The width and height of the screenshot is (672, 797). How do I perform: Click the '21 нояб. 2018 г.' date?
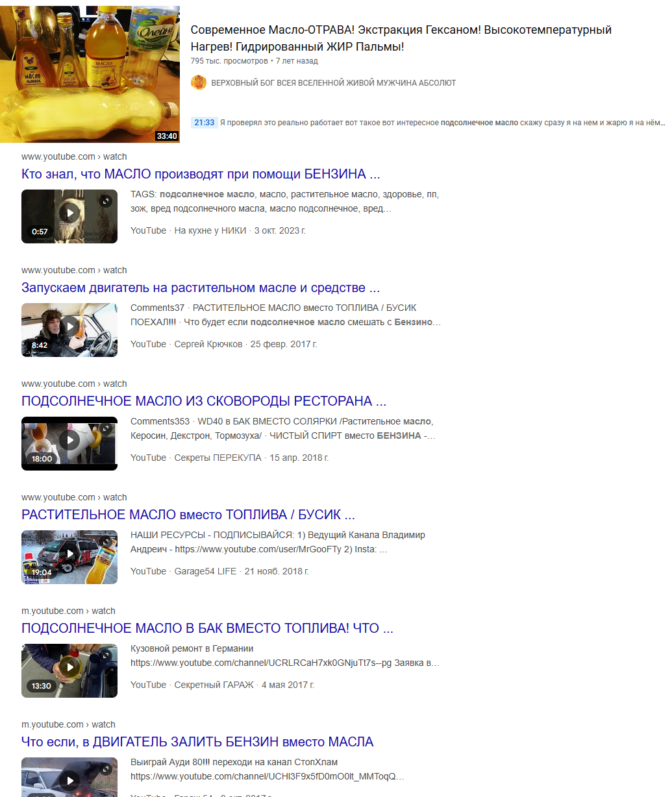[x=277, y=571]
